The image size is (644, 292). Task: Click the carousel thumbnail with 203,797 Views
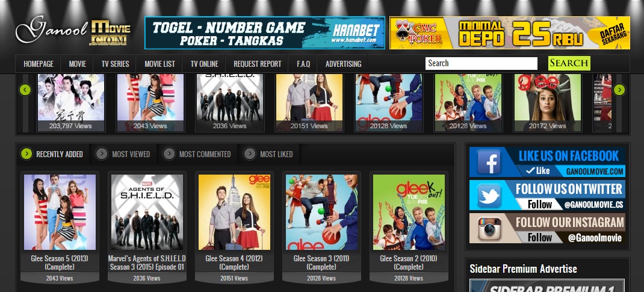[70, 103]
